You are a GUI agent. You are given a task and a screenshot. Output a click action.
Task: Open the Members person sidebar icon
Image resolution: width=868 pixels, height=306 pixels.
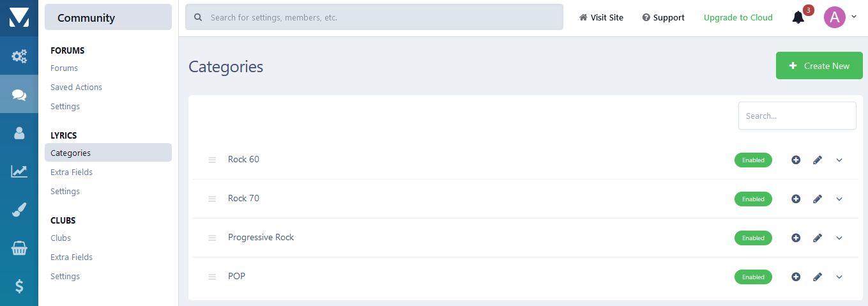pyautogui.click(x=19, y=133)
